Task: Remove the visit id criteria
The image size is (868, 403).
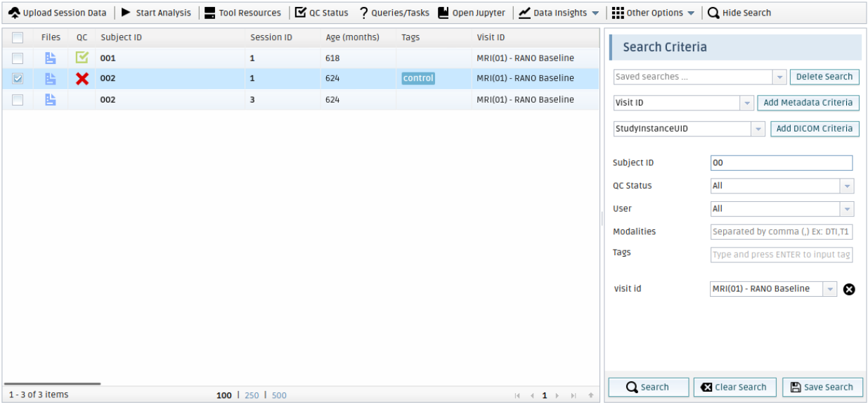Action: (x=849, y=289)
